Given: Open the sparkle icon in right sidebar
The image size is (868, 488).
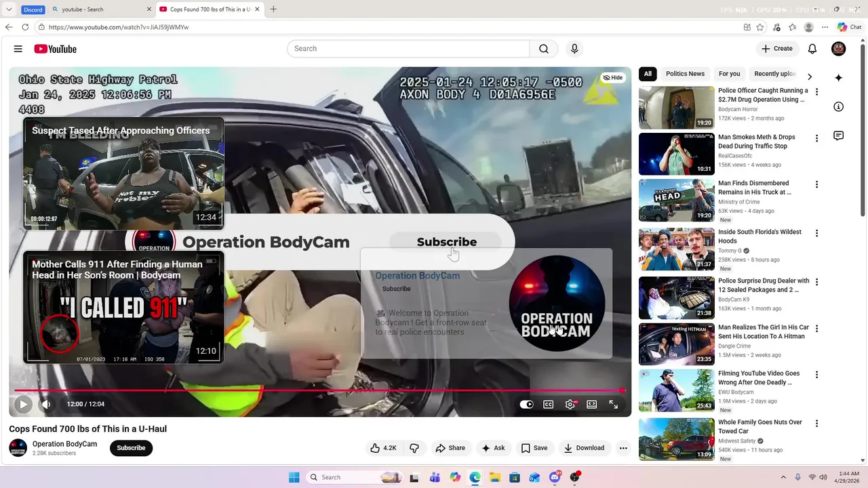Looking at the screenshot, I should [x=839, y=78].
